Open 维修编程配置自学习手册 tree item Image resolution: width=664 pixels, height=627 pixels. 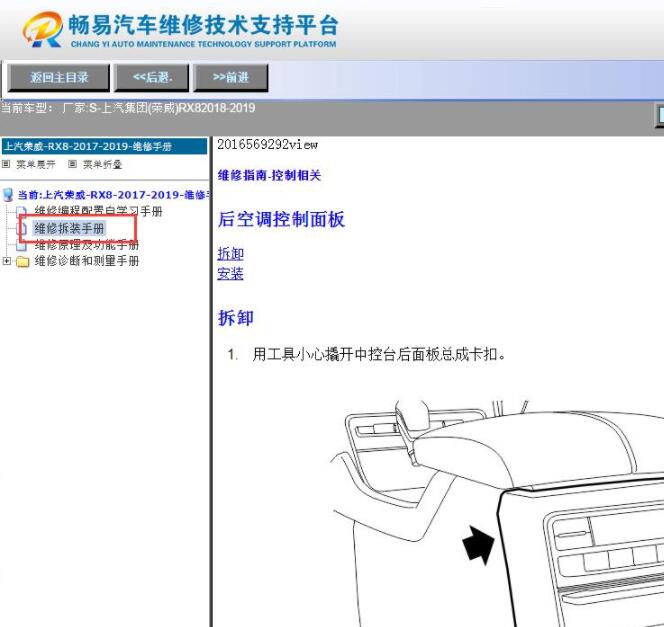(98, 211)
